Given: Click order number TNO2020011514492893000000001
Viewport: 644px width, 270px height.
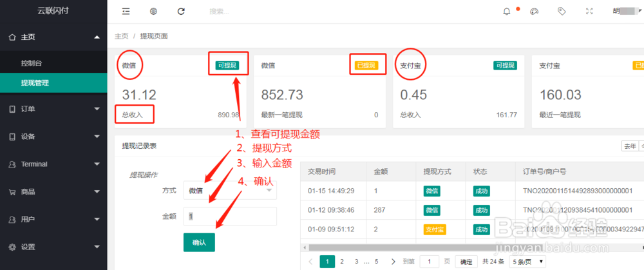Looking at the screenshot, I should coord(578,191).
